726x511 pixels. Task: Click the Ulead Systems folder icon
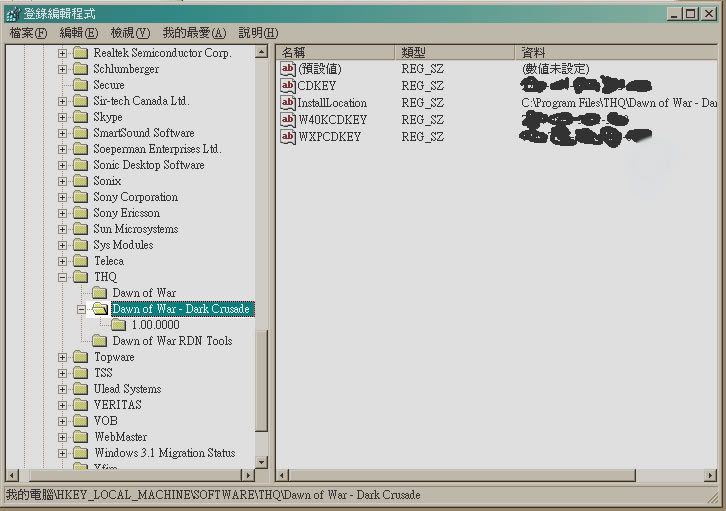[81, 389]
